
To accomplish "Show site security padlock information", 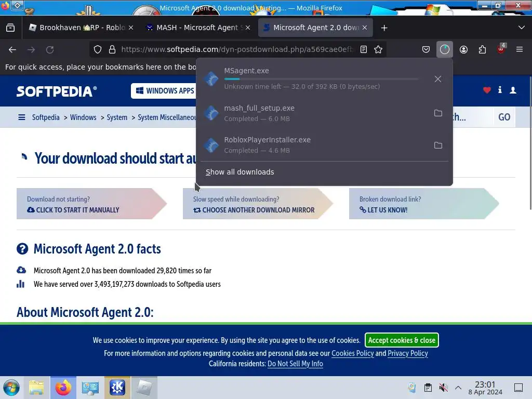I will point(112,49).
